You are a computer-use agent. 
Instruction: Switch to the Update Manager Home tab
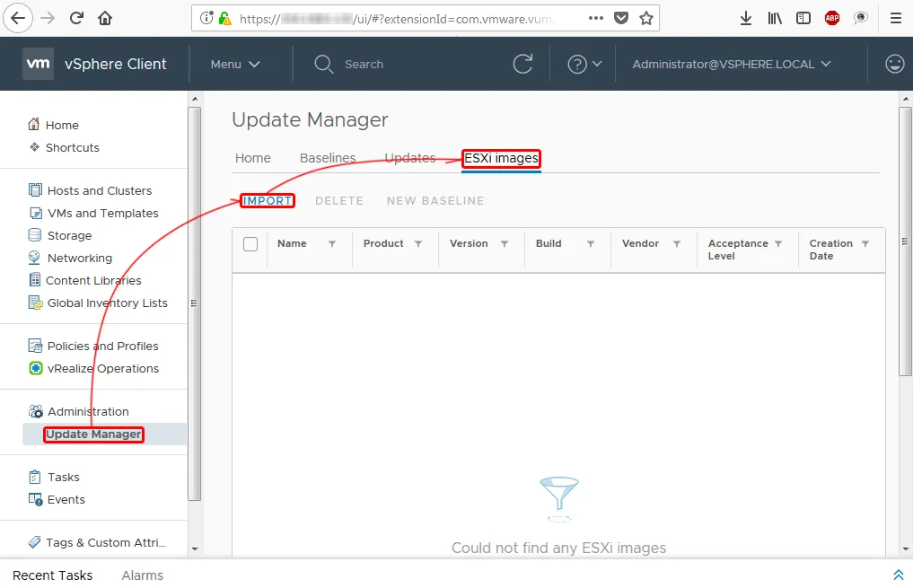(252, 158)
